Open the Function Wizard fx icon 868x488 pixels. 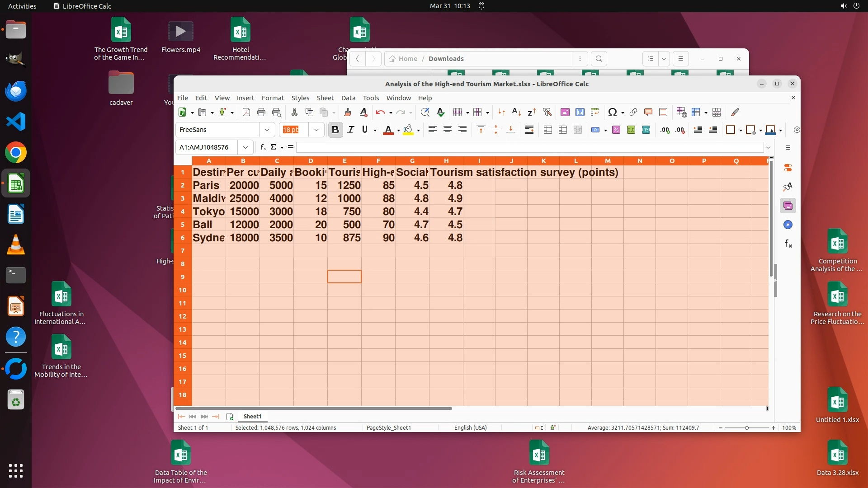point(263,147)
